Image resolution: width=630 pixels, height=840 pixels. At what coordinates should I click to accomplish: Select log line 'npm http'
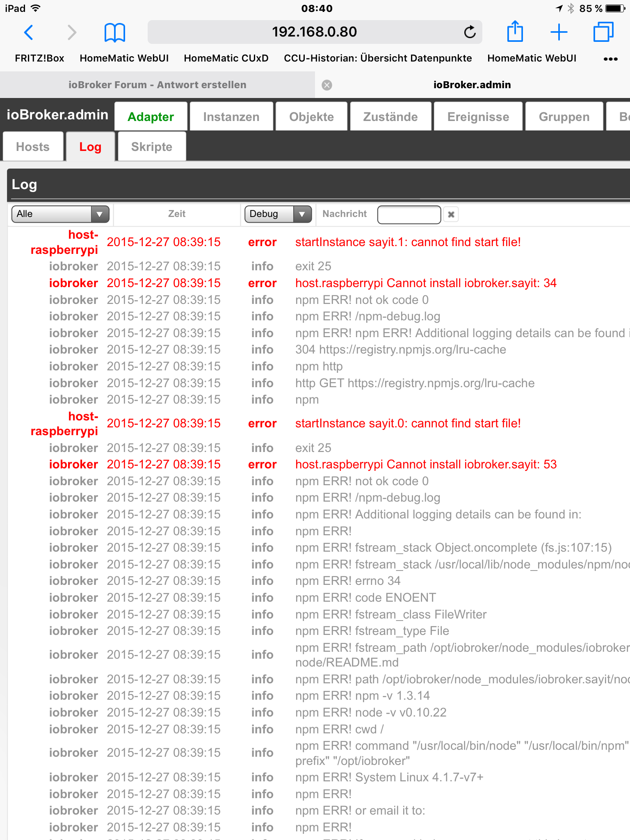[x=319, y=366]
